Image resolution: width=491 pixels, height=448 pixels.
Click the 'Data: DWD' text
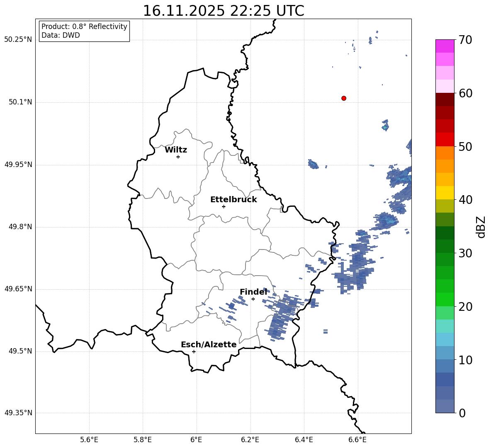pos(61,35)
